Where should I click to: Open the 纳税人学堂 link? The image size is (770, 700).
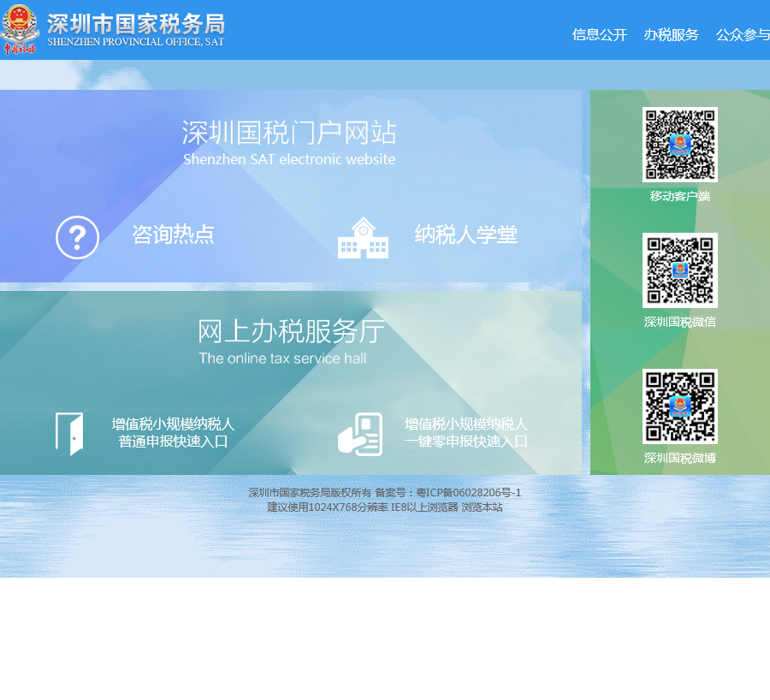tap(466, 234)
